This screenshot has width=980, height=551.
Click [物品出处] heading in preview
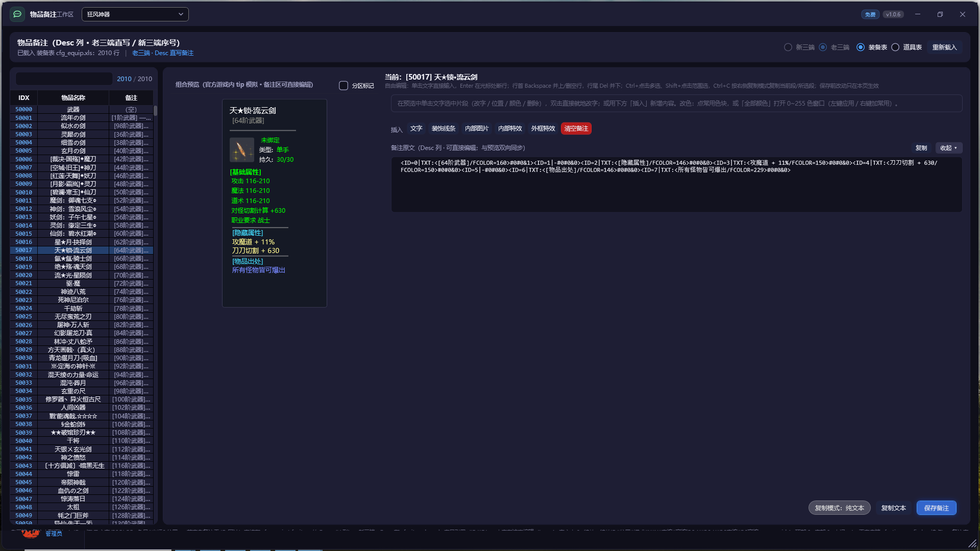tap(248, 261)
